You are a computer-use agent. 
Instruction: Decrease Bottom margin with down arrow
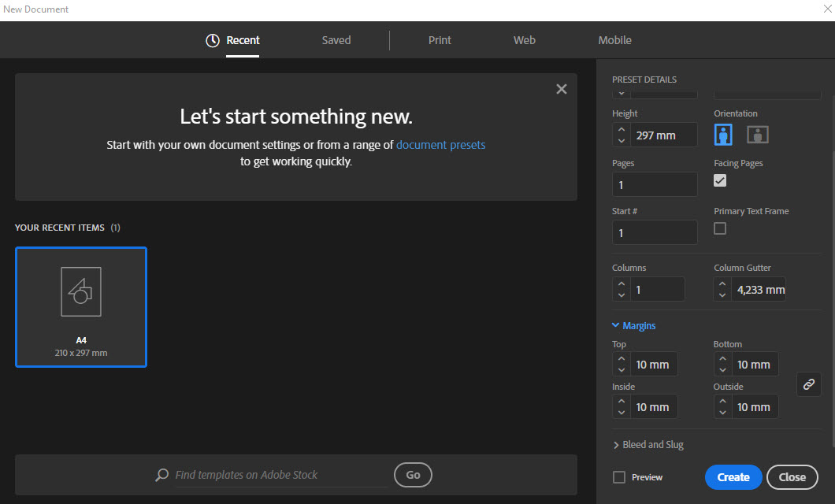(x=722, y=370)
